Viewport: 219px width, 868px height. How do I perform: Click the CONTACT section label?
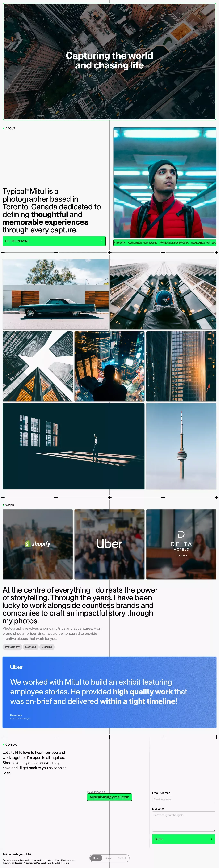coord(12,744)
